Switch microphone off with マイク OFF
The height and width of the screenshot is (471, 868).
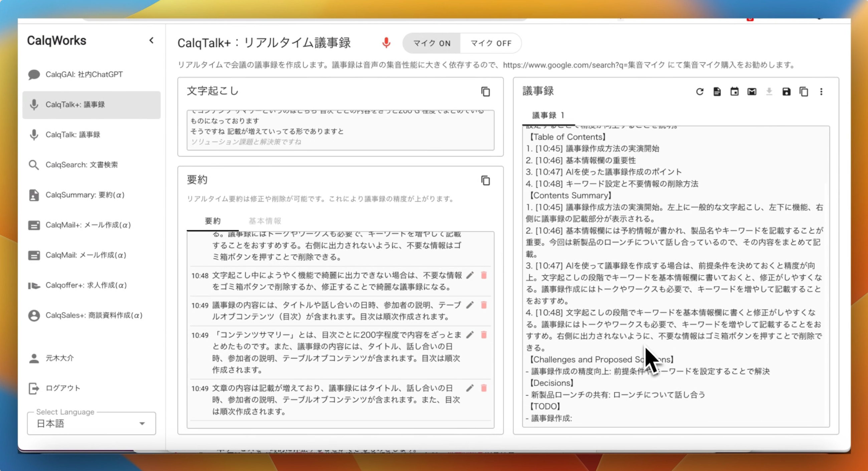point(491,43)
